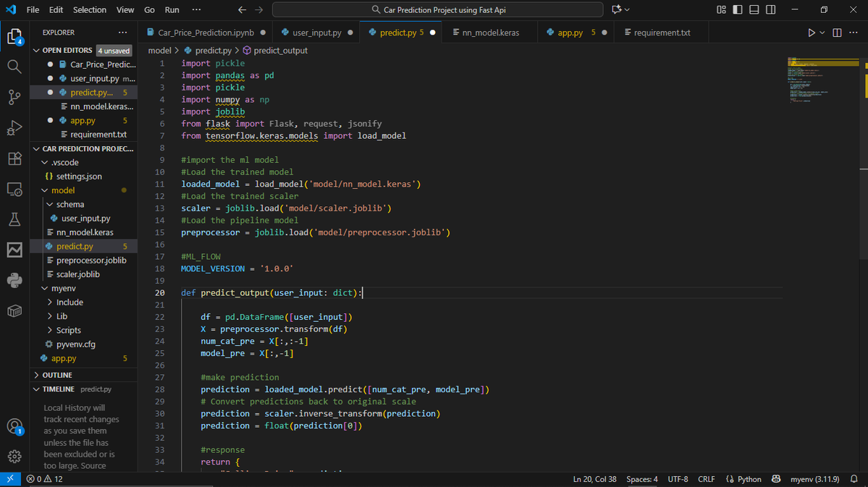Open the Search view in activity bar

[x=14, y=67]
